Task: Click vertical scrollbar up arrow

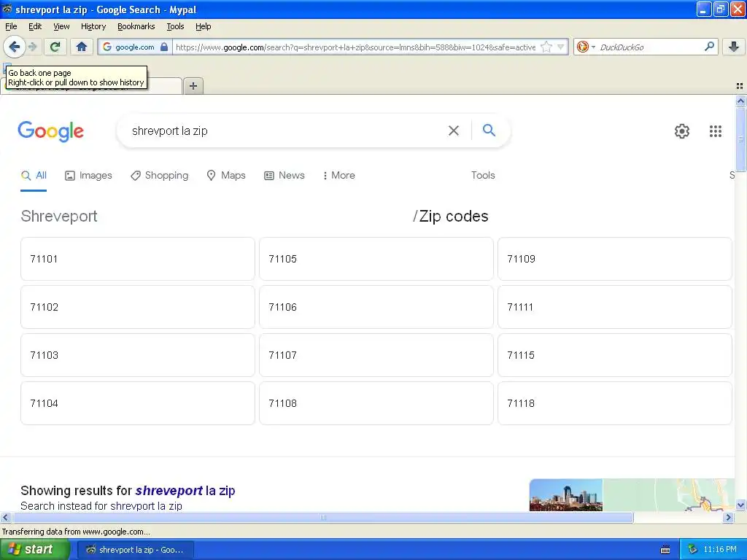Action: pyautogui.click(x=740, y=101)
